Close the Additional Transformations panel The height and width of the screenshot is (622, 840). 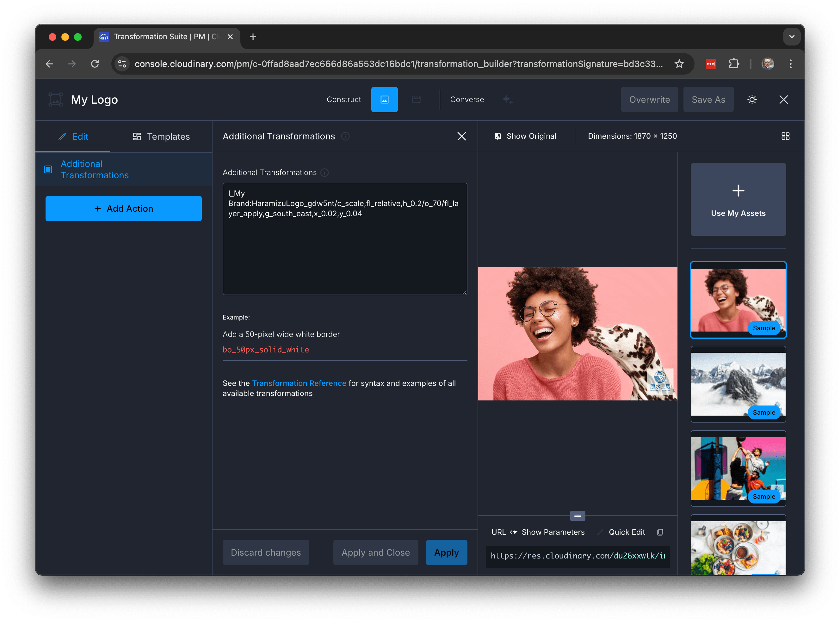tap(461, 136)
